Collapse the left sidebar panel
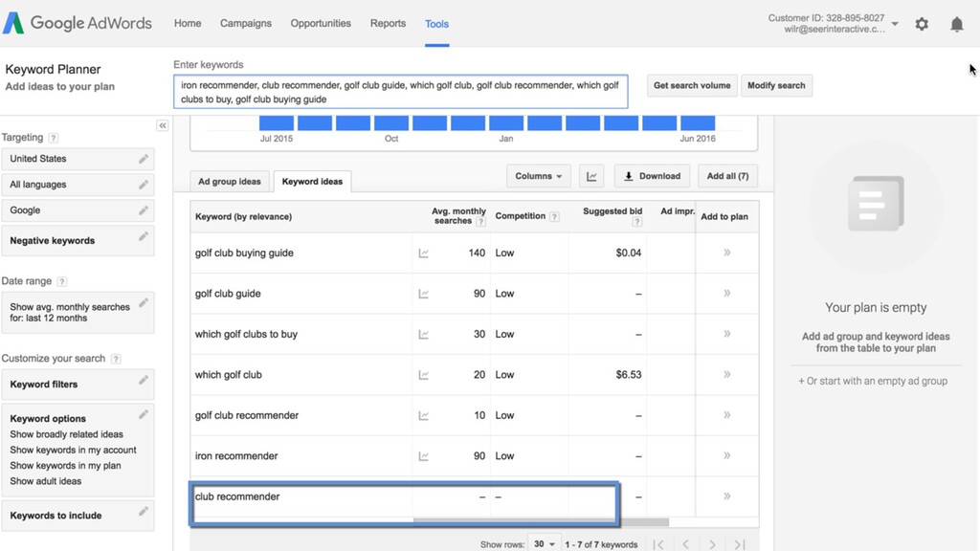Image resolution: width=980 pixels, height=551 pixels. [x=163, y=125]
